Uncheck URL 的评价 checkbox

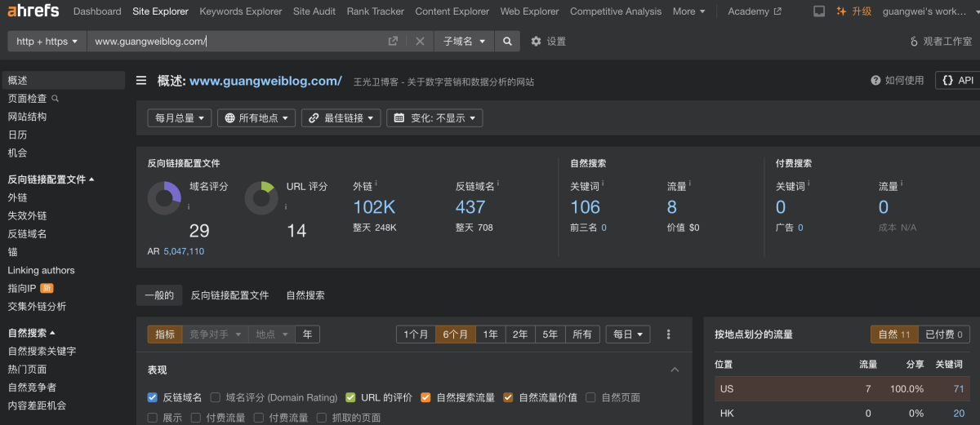pos(350,397)
